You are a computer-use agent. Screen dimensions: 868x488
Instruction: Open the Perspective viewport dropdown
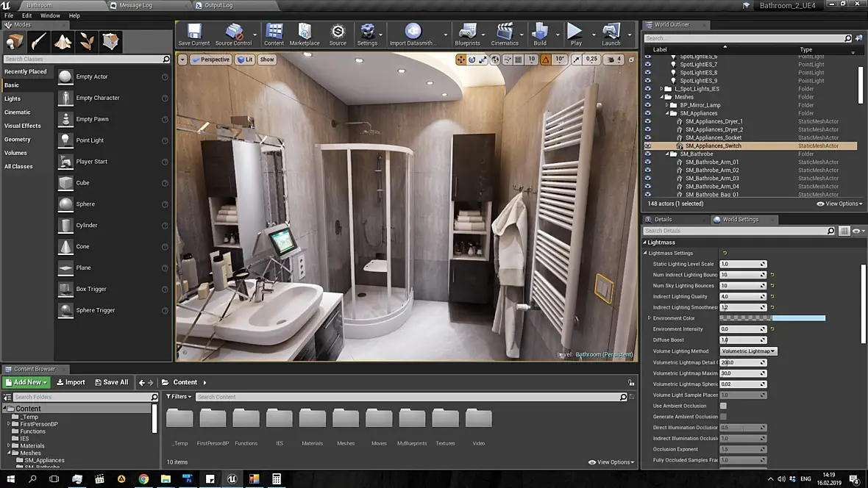[x=210, y=60]
